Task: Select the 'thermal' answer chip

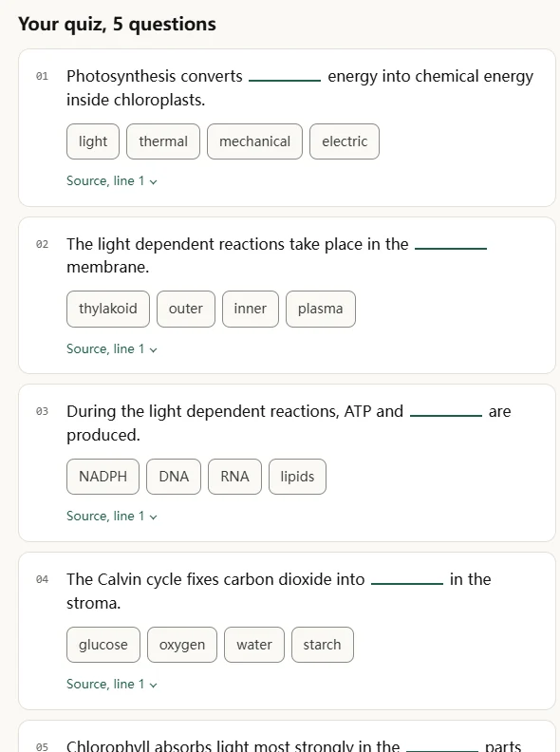Action: (x=163, y=141)
